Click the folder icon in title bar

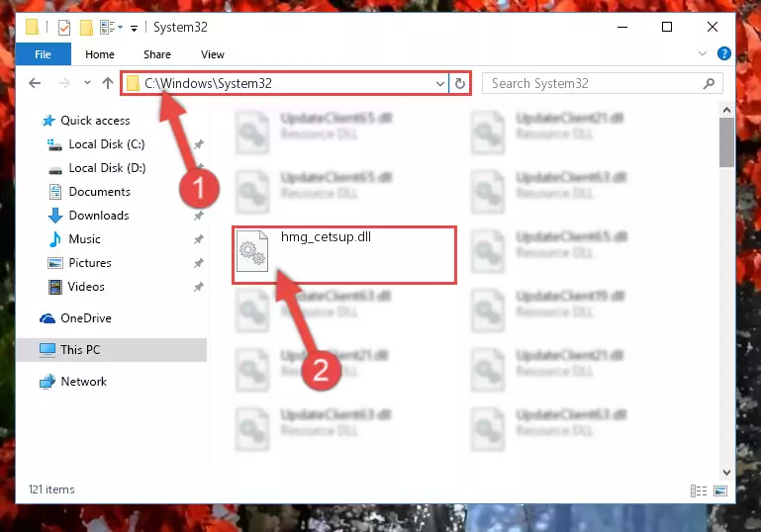[32, 27]
